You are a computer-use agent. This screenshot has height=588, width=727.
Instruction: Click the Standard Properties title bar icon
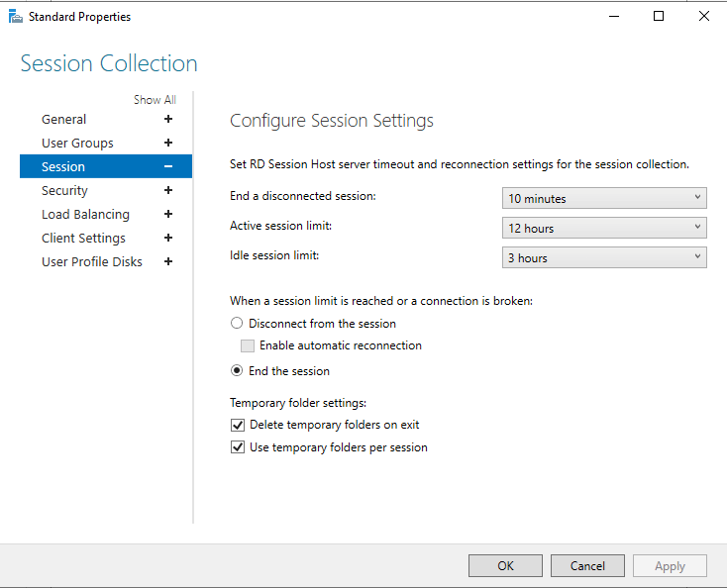point(16,17)
